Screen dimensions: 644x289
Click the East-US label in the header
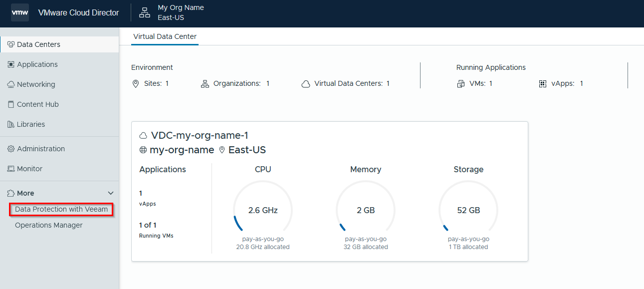(171, 17)
